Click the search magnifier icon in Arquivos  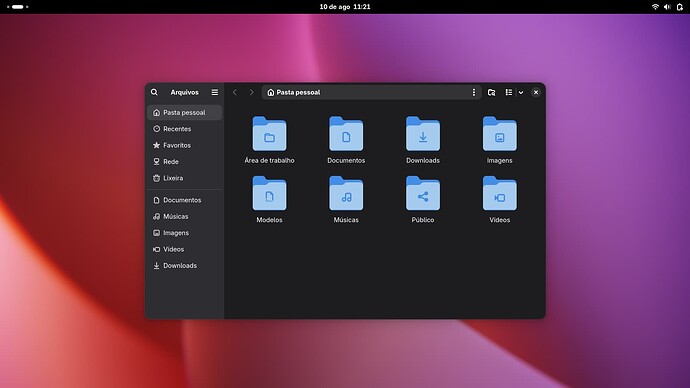point(154,92)
